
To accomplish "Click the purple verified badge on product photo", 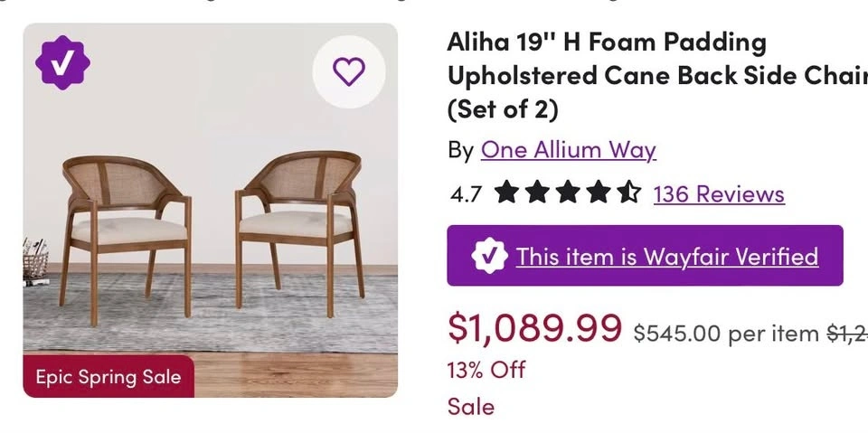I will (62, 62).
